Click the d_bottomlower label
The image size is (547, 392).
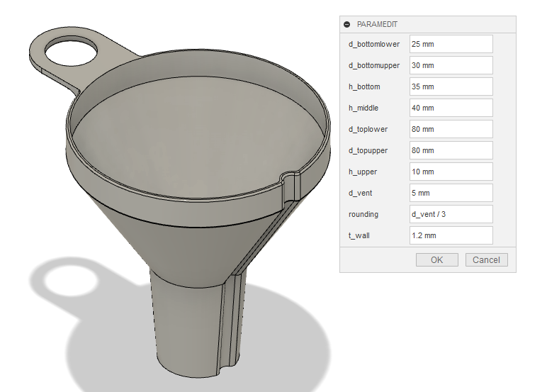point(374,45)
